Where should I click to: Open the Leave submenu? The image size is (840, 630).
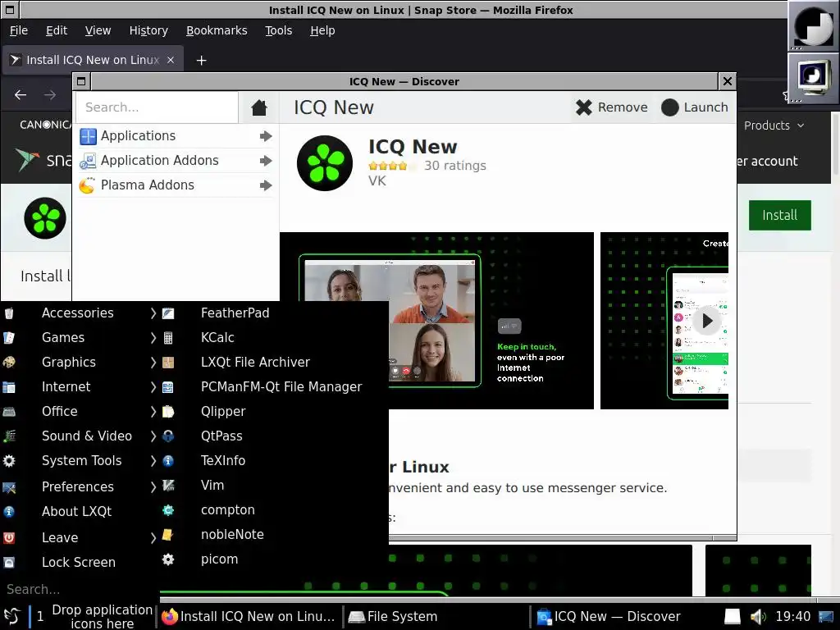tap(80, 537)
